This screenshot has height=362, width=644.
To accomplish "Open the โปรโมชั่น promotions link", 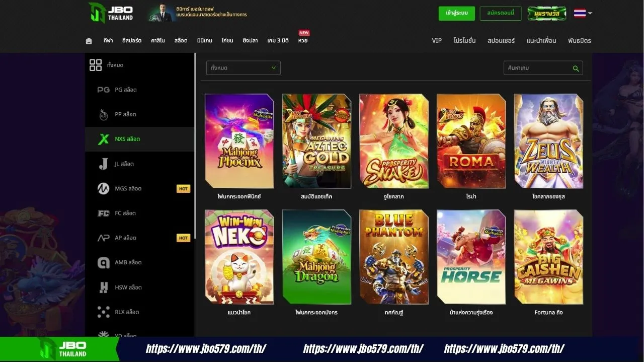I will pos(464,41).
